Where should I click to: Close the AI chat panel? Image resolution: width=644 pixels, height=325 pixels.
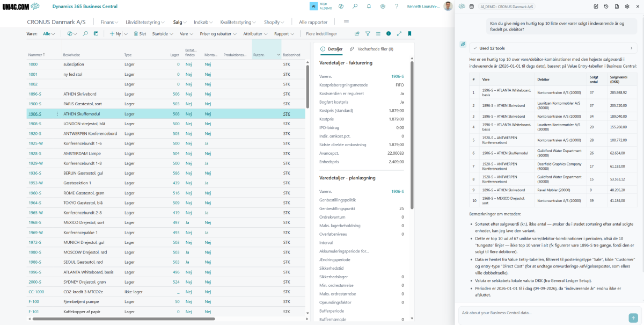637,6
